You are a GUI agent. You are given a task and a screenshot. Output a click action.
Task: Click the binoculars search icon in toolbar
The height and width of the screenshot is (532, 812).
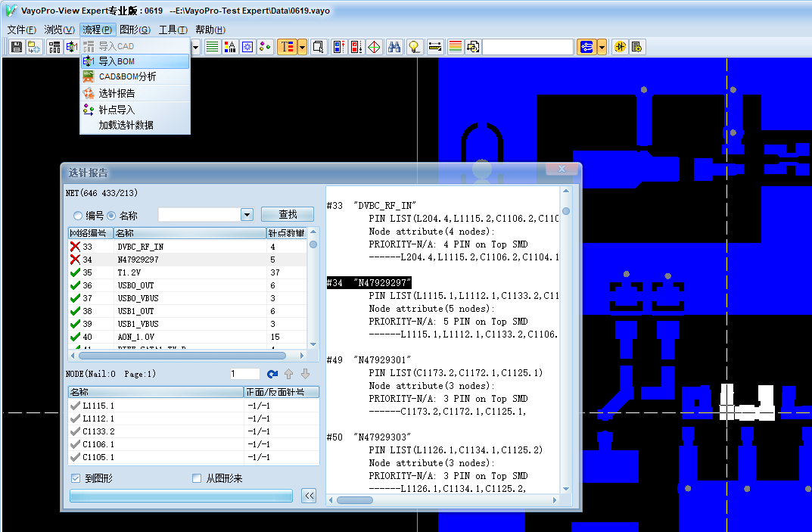click(394, 47)
